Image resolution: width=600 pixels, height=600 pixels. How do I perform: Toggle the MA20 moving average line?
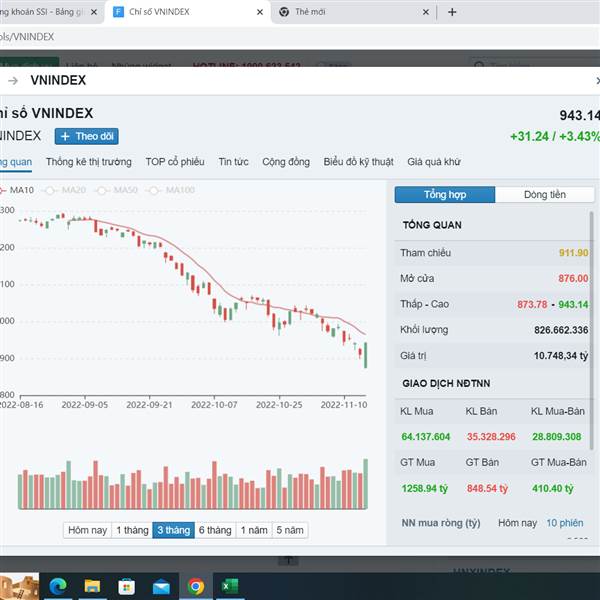pyautogui.click(x=66, y=190)
